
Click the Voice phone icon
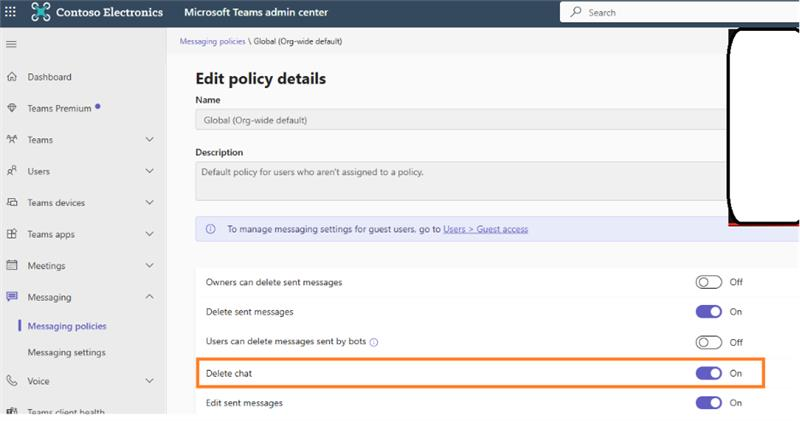point(12,381)
